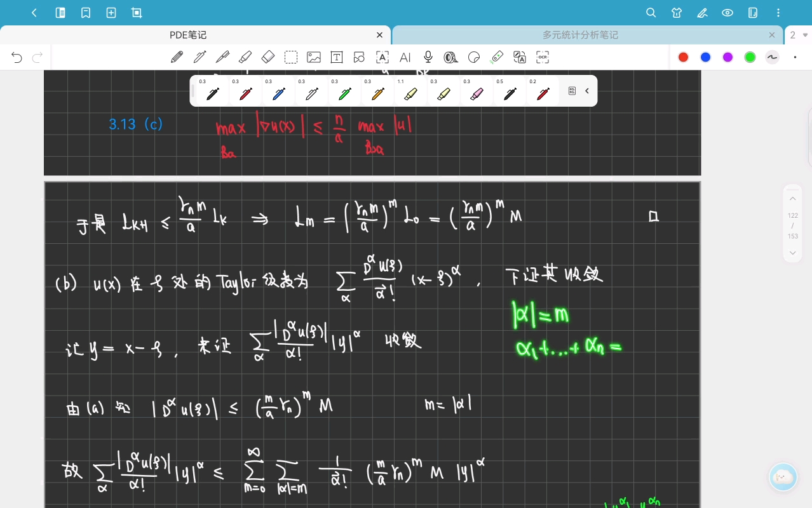This screenshot has height=508, width=812.
Task: Pick the green color swatch
Action: 750,57
